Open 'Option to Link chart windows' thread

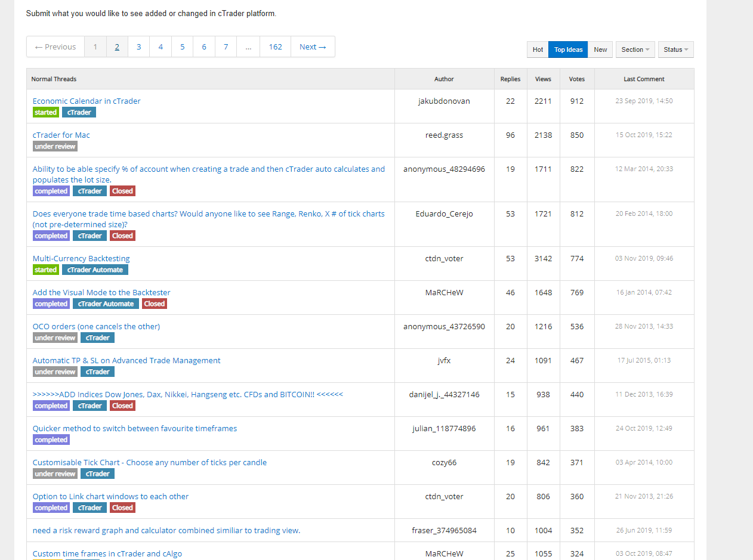110,496
